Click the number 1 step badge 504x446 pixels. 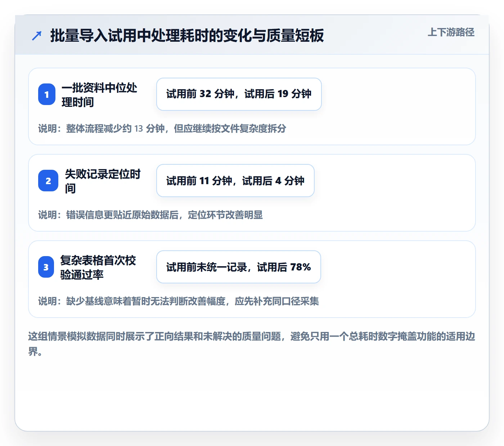click(x=47, y=94)
